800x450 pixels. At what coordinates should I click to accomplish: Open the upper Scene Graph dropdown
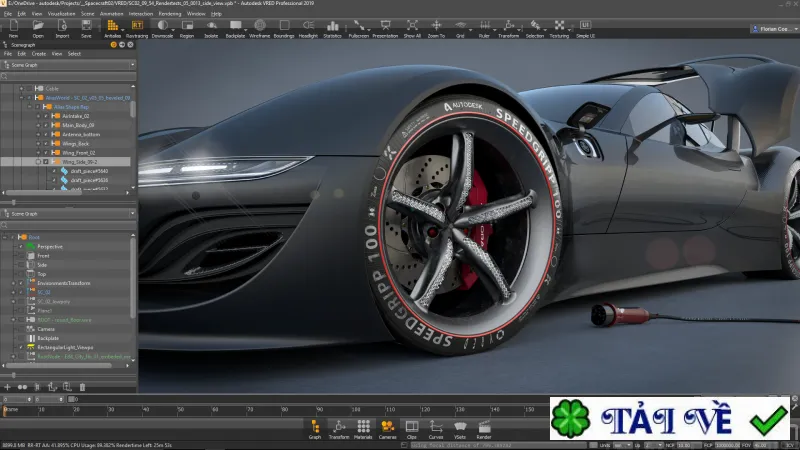click(x=68, y=65)
